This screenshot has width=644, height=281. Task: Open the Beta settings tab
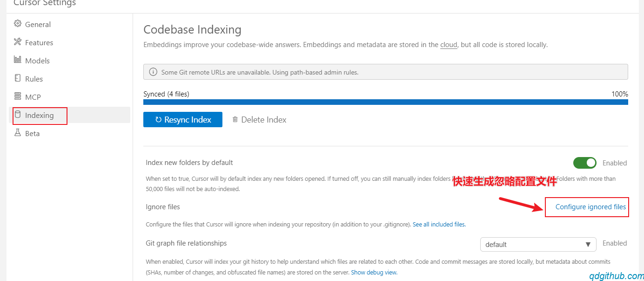[69, 133]
